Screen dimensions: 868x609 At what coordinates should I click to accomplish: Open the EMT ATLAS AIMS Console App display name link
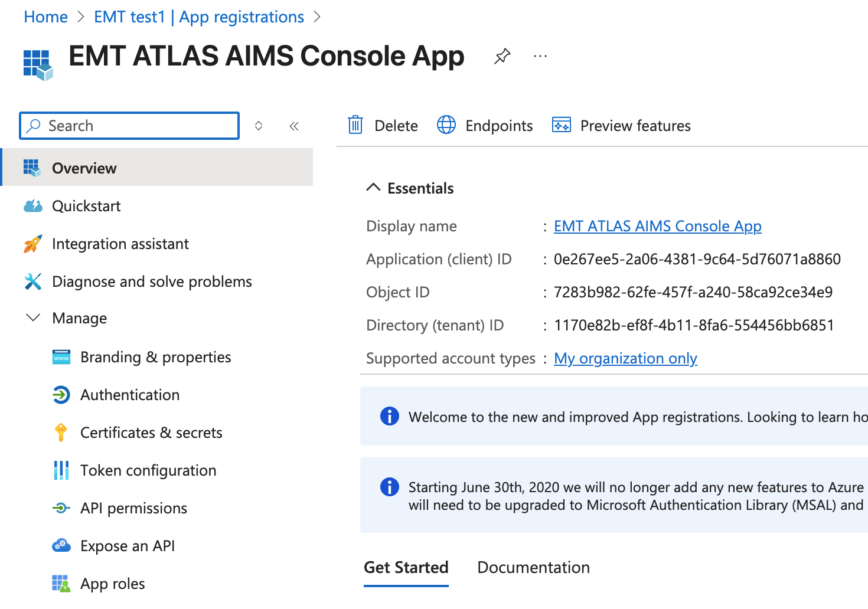pyautogui.click(x=657, y=226)
